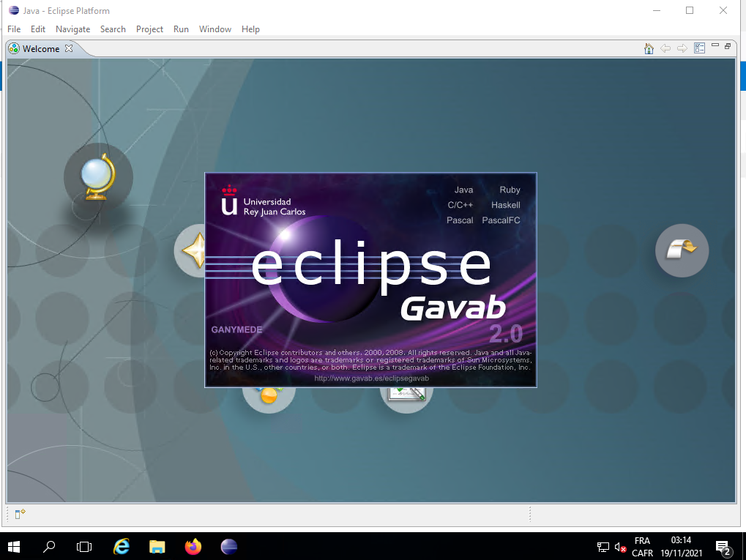Navigate forward in Welcome toolbar
746x560 pixels.
point(682,48)
